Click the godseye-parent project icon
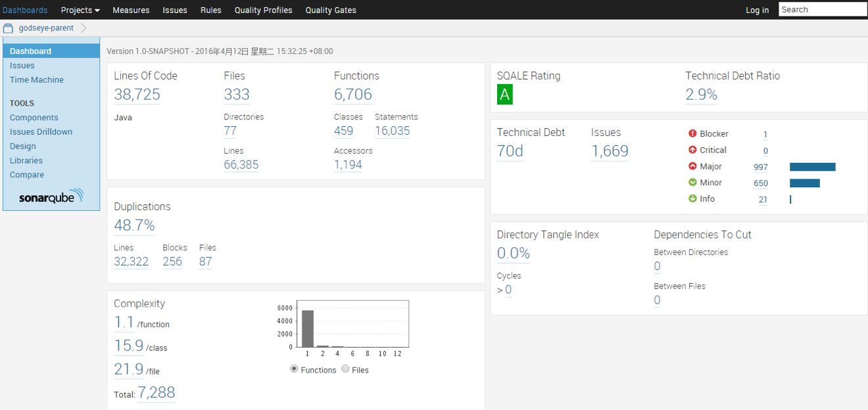This screenshot has width=868, height=410. tap(9, 28)
